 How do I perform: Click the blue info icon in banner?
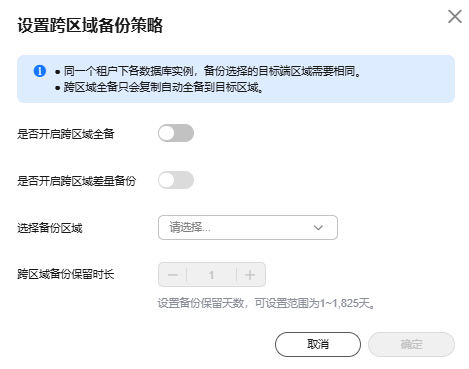pyautogui.click(x=40, y=71)
